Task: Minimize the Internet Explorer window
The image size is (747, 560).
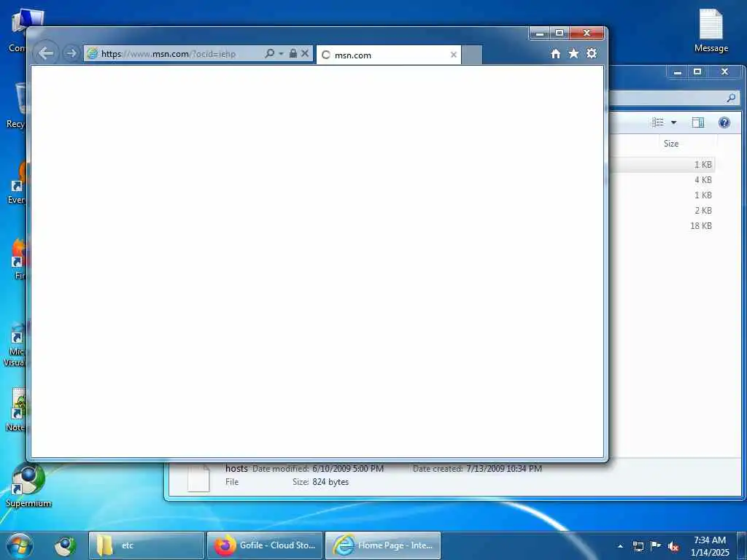Action: [539, 33]
